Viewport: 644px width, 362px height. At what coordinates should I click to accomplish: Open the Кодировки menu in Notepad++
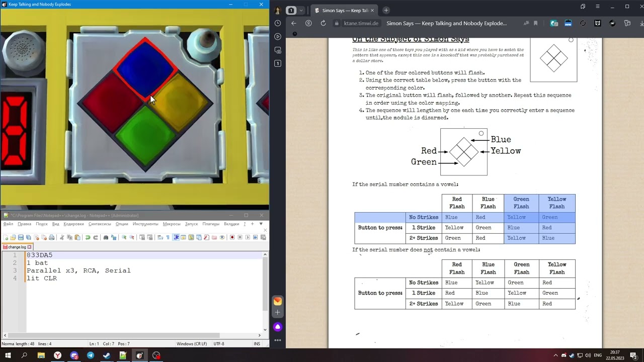point(74,224)
